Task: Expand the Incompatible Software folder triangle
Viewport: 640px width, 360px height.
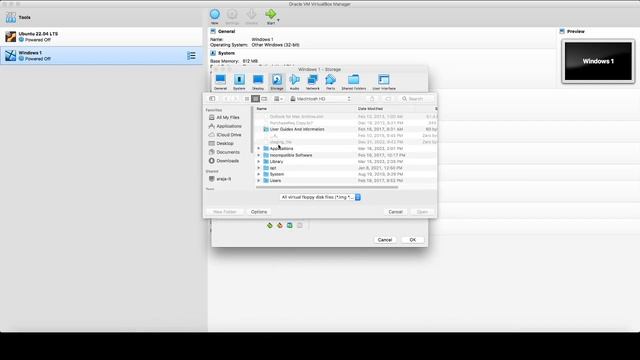Action: tap(258, 155)
